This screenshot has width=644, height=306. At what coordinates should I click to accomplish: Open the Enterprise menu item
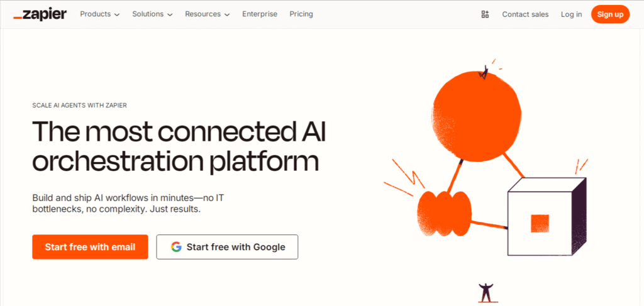pos(260,14)
